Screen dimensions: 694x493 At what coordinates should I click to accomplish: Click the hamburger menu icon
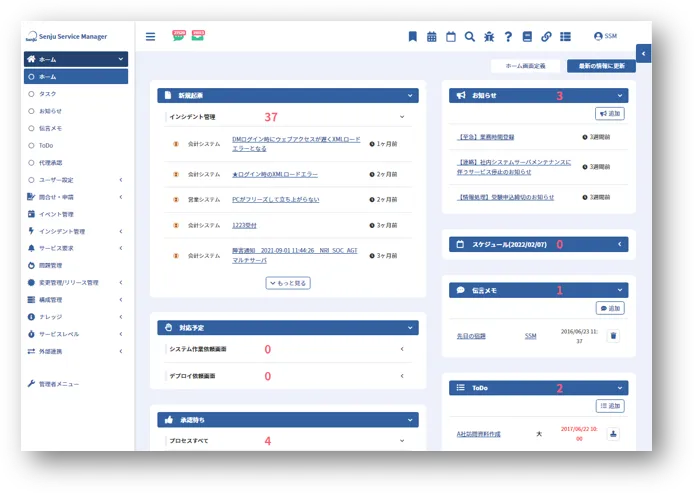coord(151,37)
